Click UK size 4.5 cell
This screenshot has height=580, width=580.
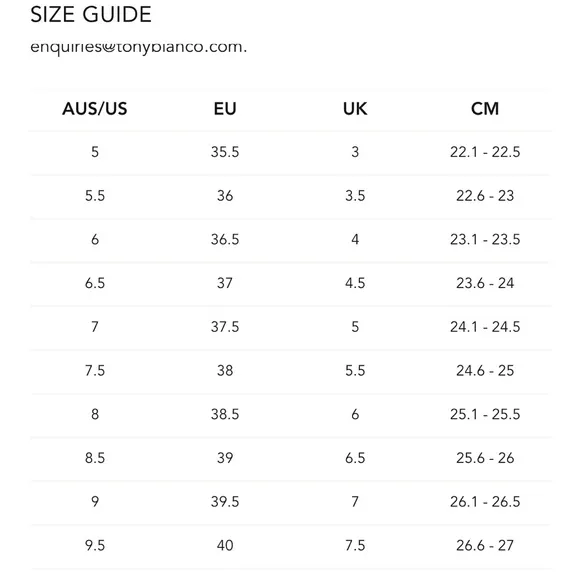point(355,283)
